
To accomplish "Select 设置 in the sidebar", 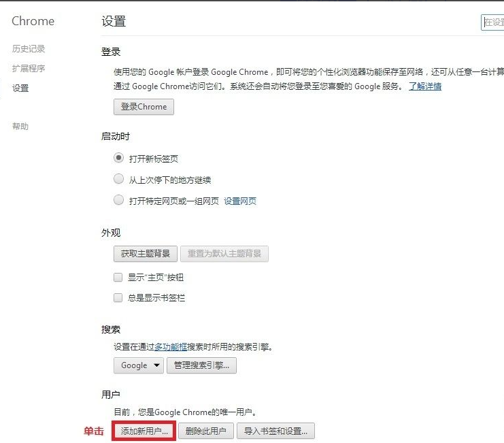I will coord(20,88).
